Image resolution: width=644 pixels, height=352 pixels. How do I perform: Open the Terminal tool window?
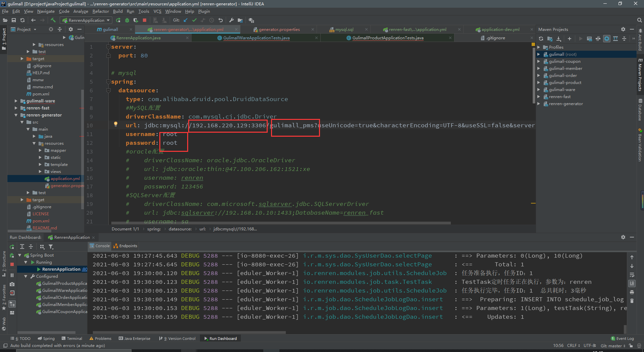(72, 339)
